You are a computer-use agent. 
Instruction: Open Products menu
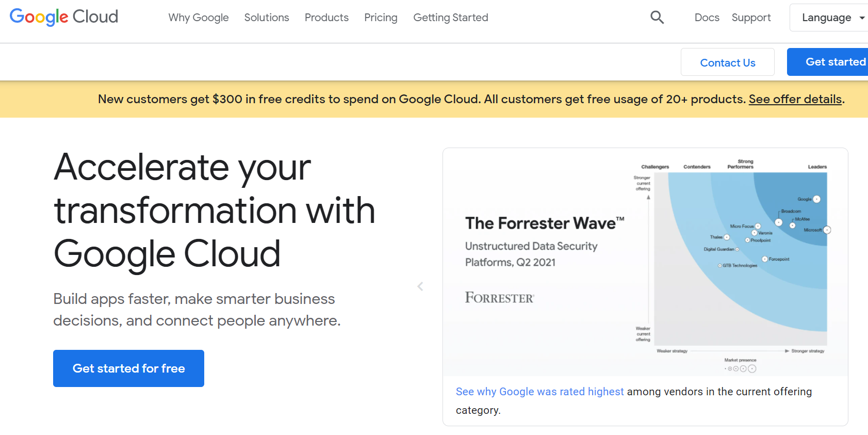click(326, 18)
